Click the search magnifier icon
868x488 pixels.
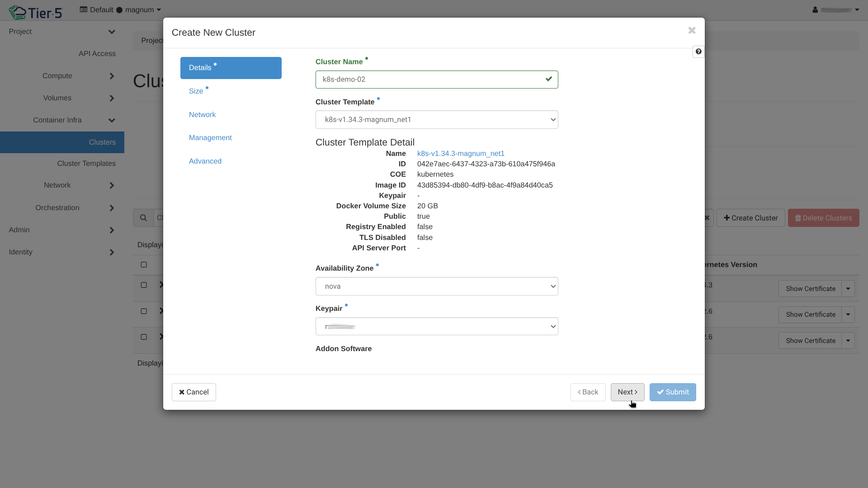click(x=143, y=218)
